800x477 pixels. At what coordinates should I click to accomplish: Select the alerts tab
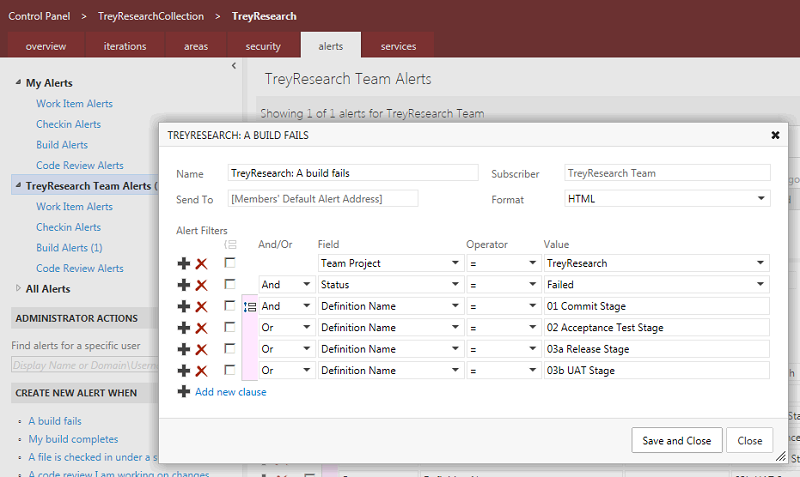coord(331,46)
